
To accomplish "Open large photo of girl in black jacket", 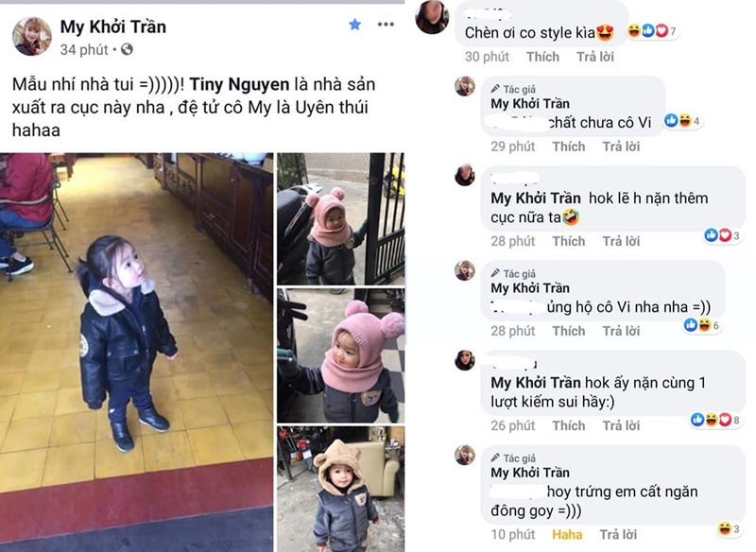I will point(136,353).
